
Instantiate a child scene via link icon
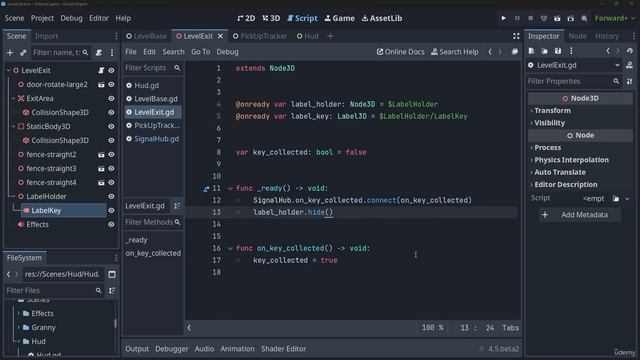point(23,52)
